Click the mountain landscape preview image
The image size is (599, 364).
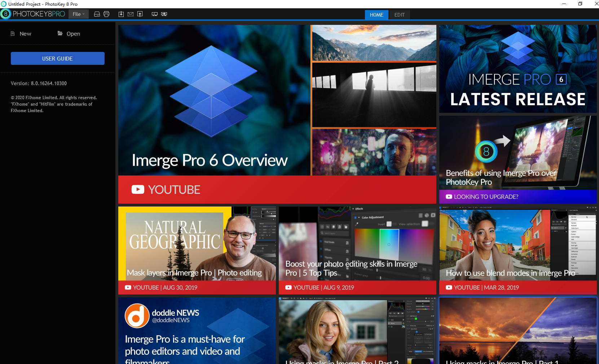click(x=374, y=43)
